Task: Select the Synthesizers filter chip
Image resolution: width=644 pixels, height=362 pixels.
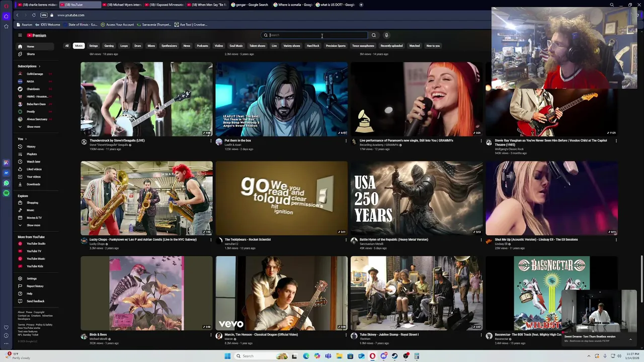Action: (169, 46)
